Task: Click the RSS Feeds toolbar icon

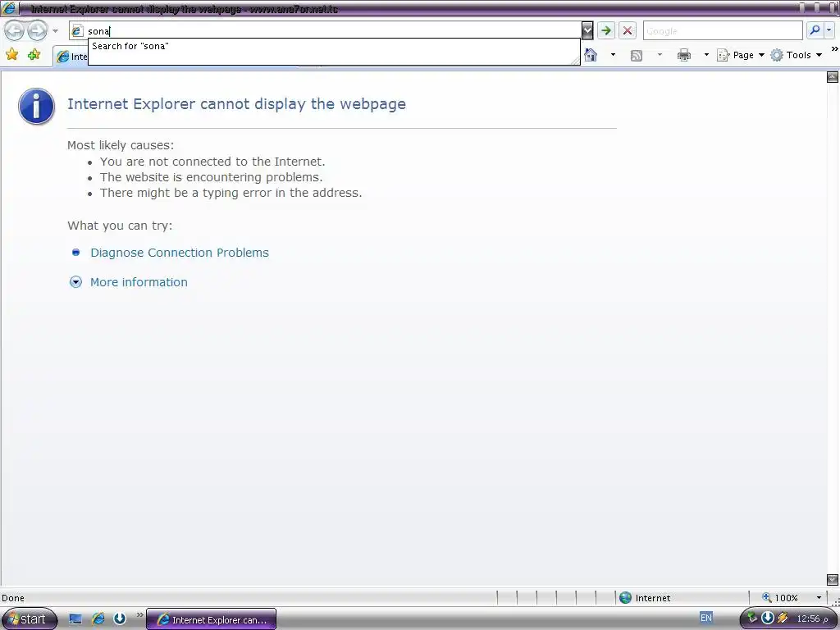Action: 637,55
